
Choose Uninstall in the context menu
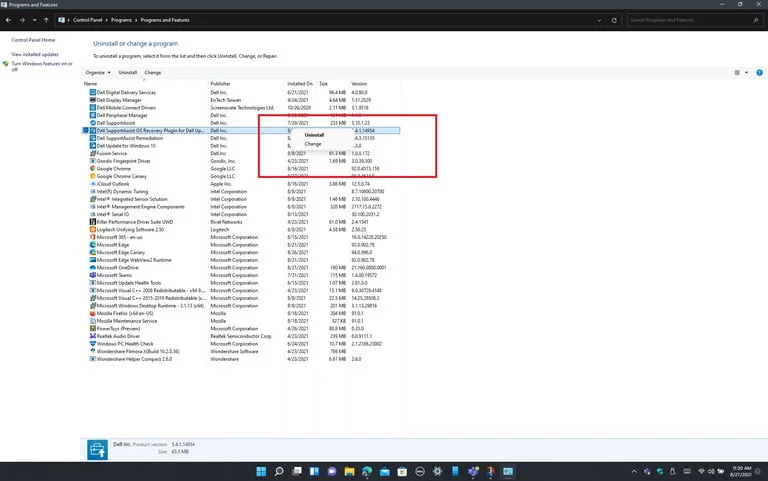314,135
